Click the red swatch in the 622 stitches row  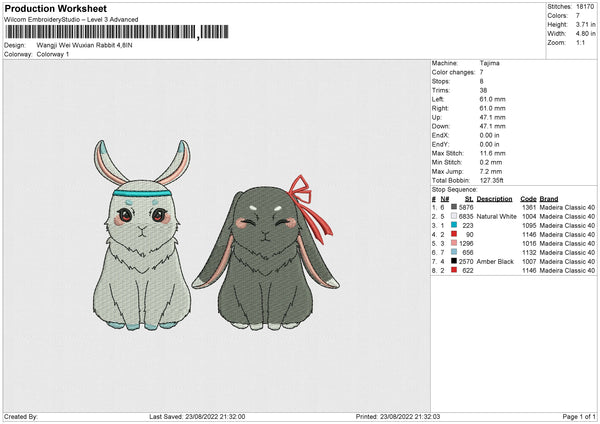click(x=454, y=270)
